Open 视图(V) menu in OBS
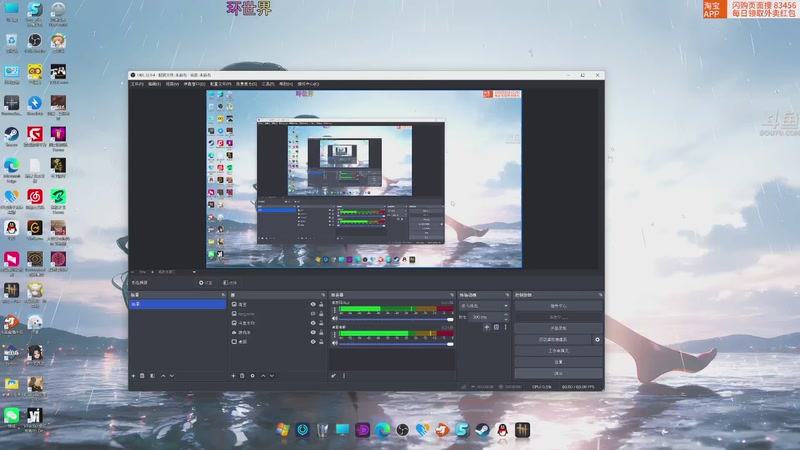Viewport: 800px width, 450px height. point(172,84)
